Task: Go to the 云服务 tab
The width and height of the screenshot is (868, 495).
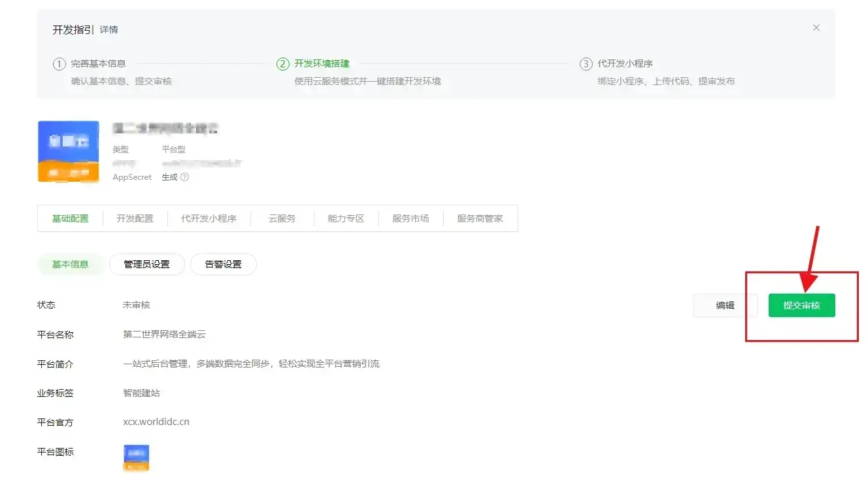Action: pyautogui.click(x=282, y=218)
